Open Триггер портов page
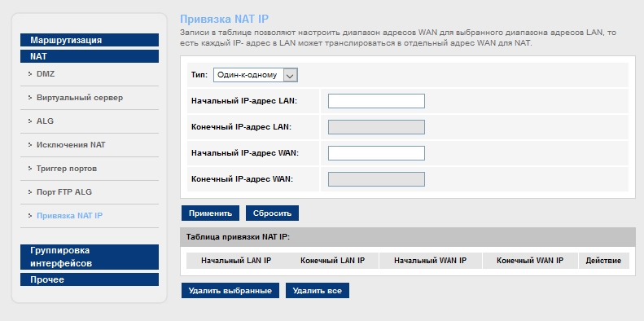Image resolution: width=644 pixels, height=321 pixels. coord(67,169)
